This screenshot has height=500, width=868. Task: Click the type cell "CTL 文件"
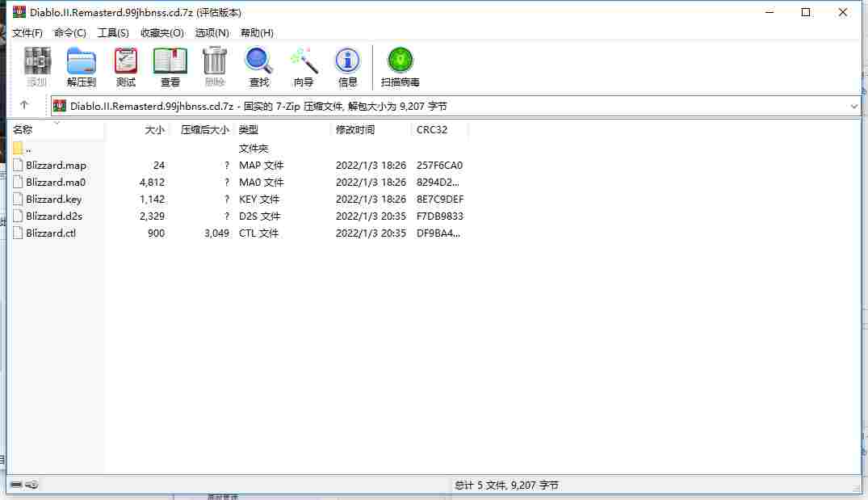pos(258,233)
